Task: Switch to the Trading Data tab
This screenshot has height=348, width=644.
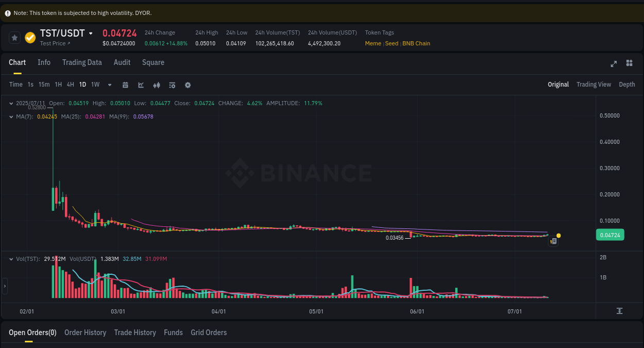Action: tap(82, 62)
